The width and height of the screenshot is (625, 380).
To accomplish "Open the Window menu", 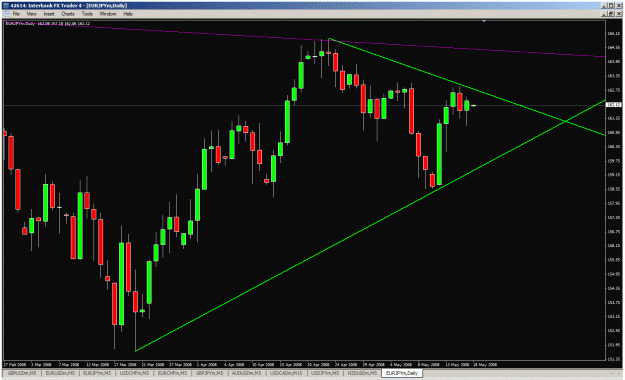I will pos(108,14).
